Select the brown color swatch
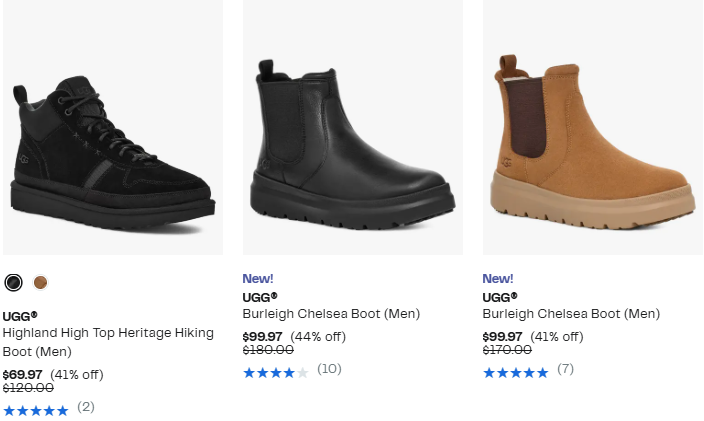Viewport: 704px width, 421px height. coord(40,283)
